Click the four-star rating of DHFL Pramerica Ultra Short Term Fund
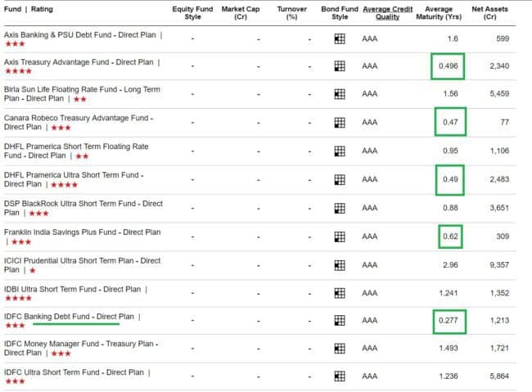Image resolution: width=532 pixels, height=392 pixels. [x=64, y=185]
